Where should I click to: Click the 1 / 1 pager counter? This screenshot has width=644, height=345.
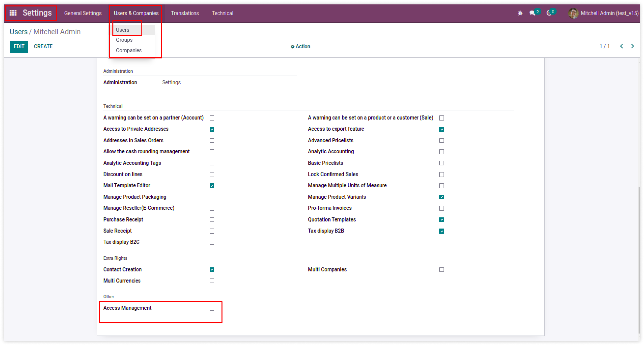click(x=604, y=47)
